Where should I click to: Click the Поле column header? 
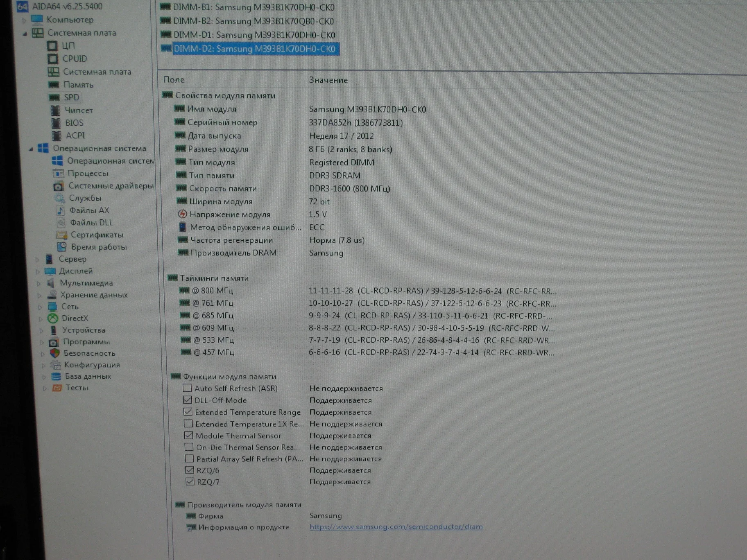click(174, 80)
